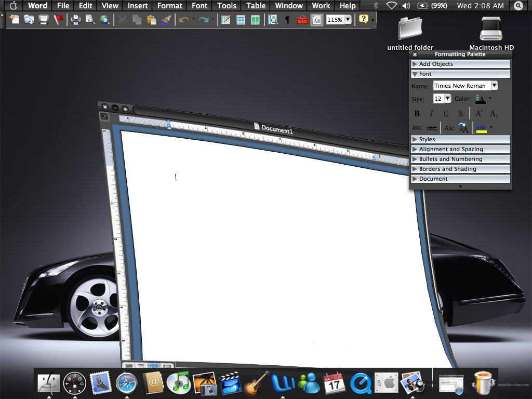Open the untitled folder on desktop
Screen dimensions: 532x399
pyautogui.click(x=410, y=29)
